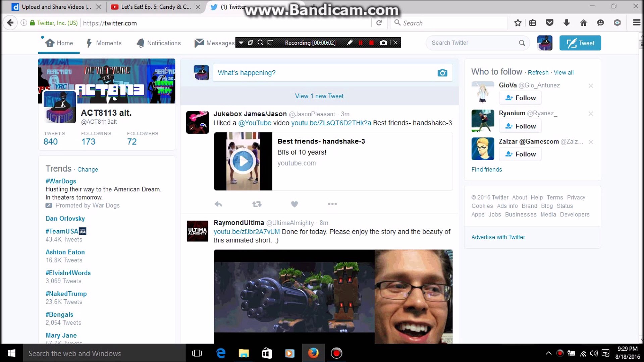Go to Moments tab
644x362 pixels.
[x=104, y=43]
